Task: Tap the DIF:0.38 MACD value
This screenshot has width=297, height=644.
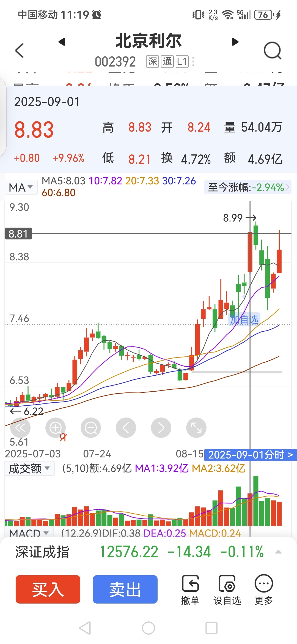Action: coord(121,533)
